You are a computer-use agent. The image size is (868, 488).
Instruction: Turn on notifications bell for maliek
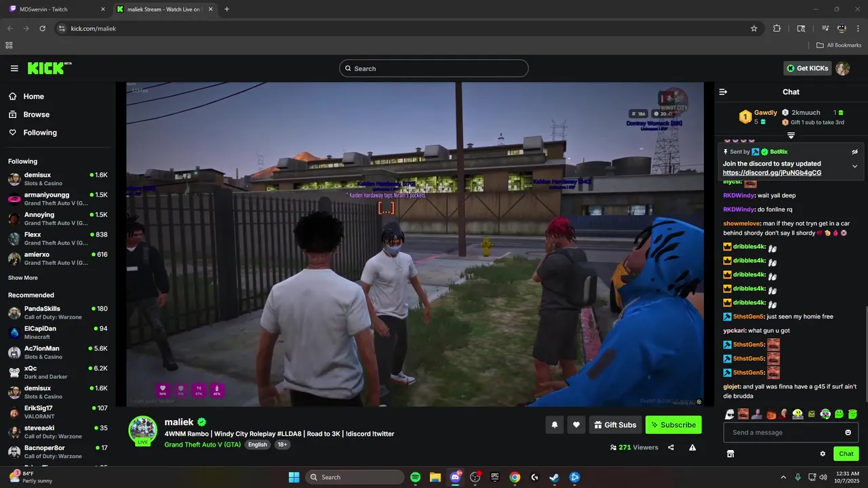click(554, 425)
